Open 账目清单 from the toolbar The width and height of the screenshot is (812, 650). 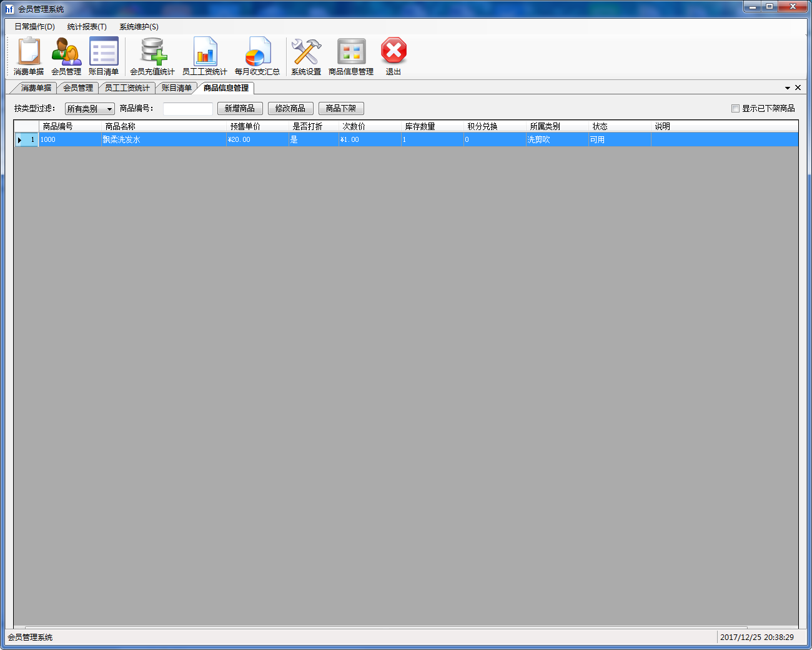(104, 55)
